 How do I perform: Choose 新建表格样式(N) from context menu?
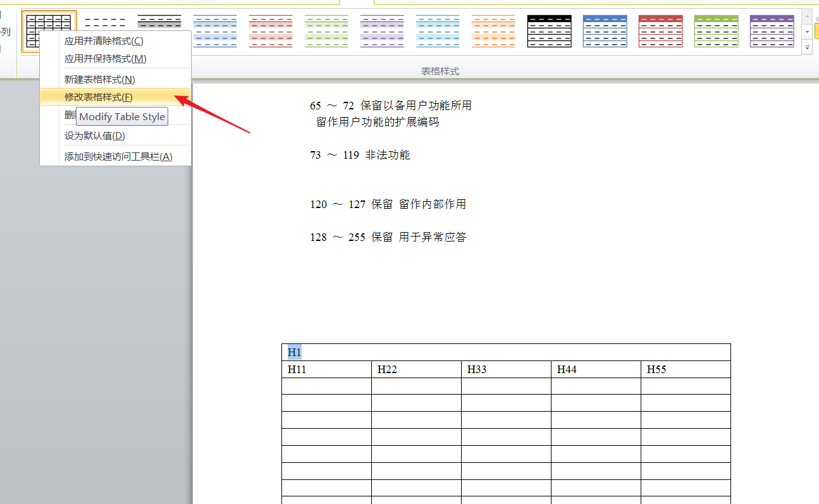pyautogui.click(x=115, y=80)
